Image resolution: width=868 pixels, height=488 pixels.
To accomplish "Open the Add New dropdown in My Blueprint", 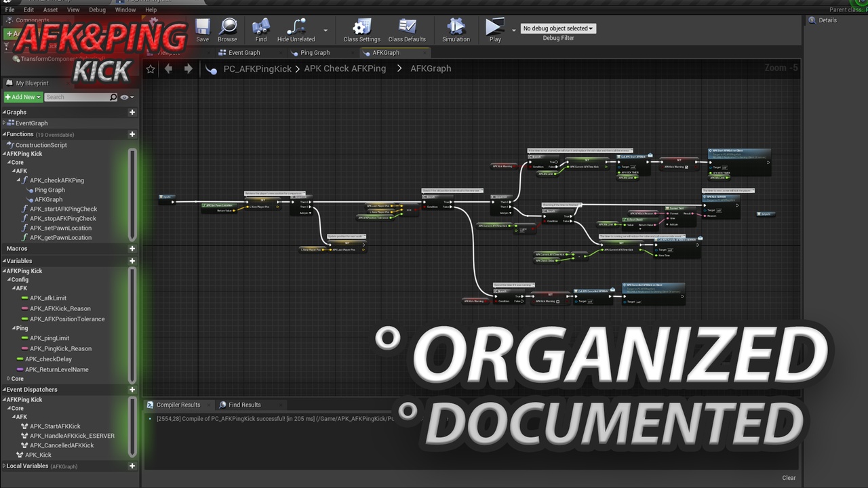I will [23, 97].
